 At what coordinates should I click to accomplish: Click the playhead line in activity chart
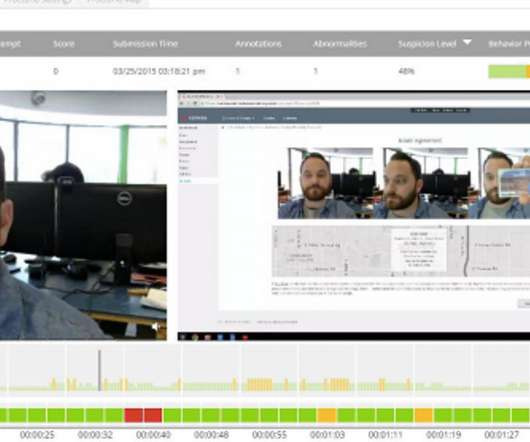click(x=99, y=370)
